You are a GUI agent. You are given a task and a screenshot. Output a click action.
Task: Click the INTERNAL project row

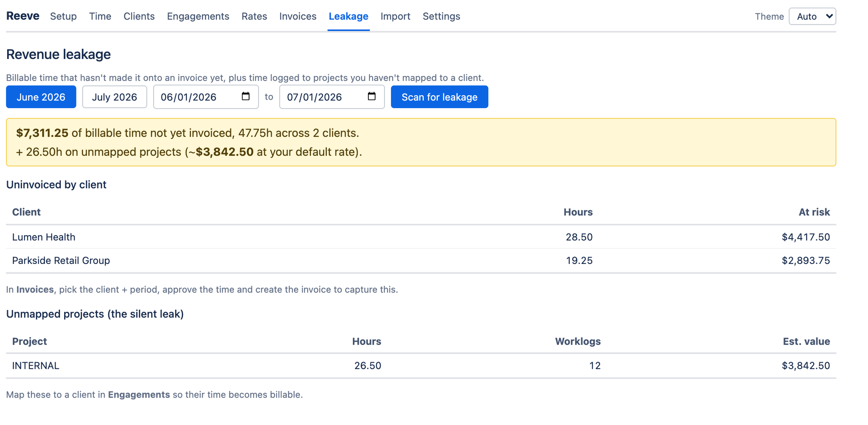coord(421,365)
